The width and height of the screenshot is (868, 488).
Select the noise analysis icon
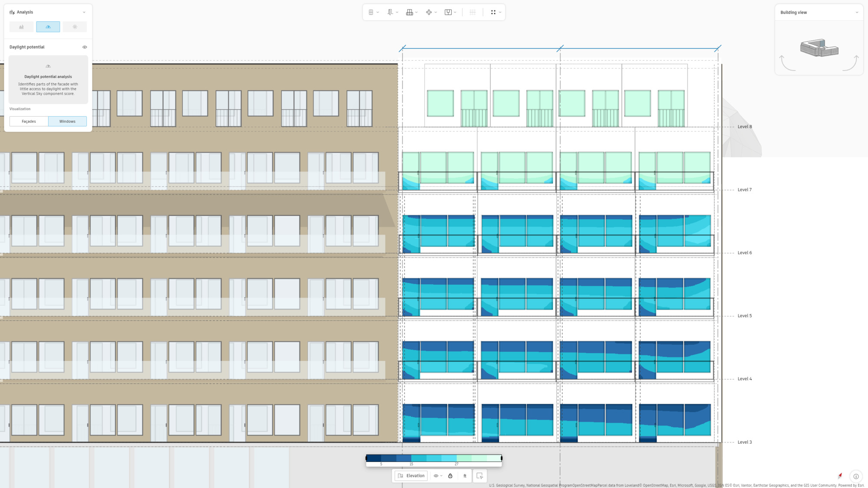pyautogui.click(x=21, y=27)
